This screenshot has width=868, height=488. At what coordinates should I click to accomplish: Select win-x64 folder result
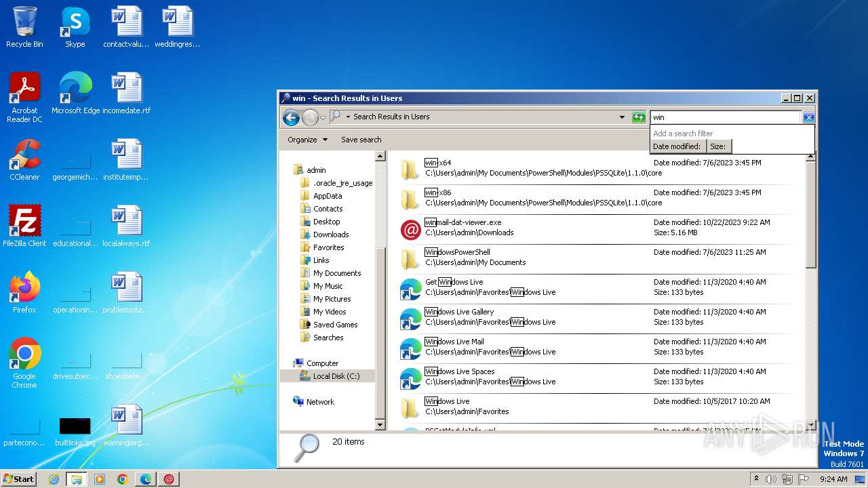pyautogui.click(x=597, y=168)
